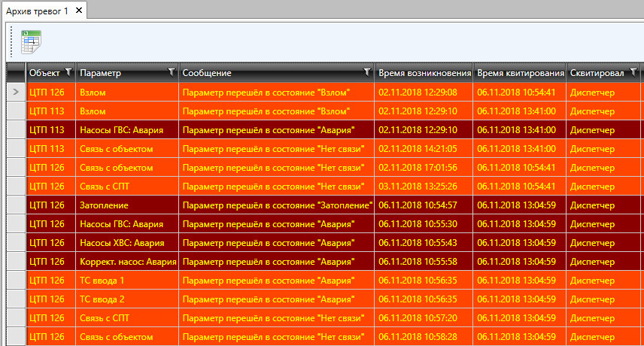Click the timestamp 03.11.2018 13:25:26

pos(418,187)
